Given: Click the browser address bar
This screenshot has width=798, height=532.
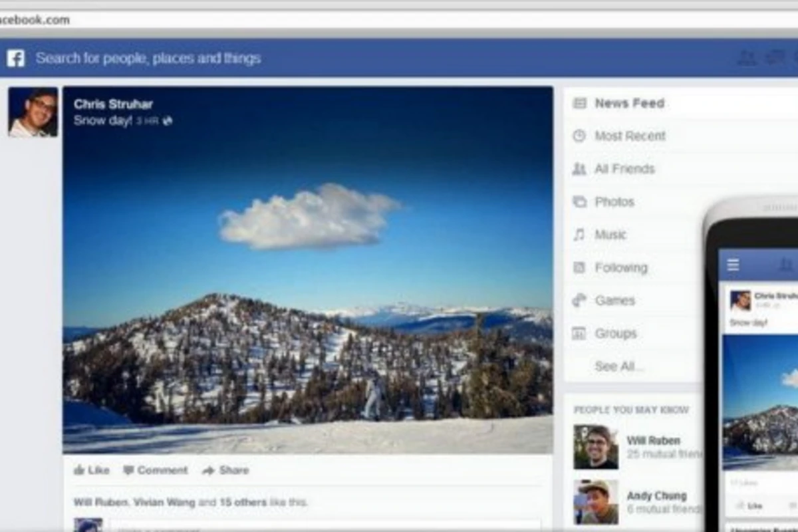Looking at the screenshot, I should point(399,19).
